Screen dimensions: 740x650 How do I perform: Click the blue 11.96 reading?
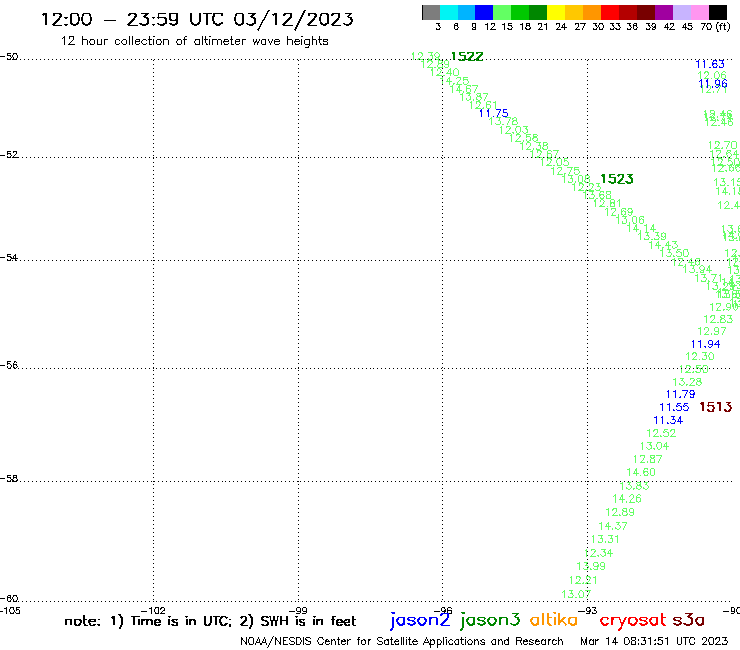[x=713, y=84]
